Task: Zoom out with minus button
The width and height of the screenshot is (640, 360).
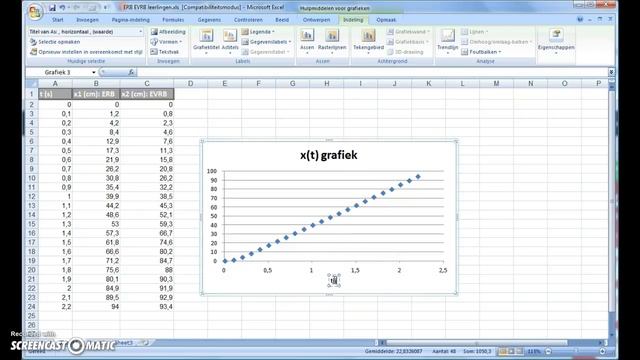Action: 548,351
